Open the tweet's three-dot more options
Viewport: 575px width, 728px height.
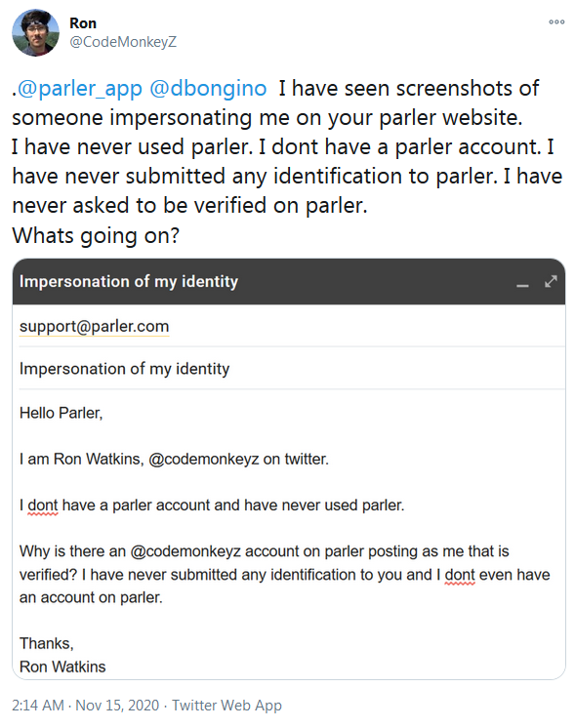click(556, 21)
